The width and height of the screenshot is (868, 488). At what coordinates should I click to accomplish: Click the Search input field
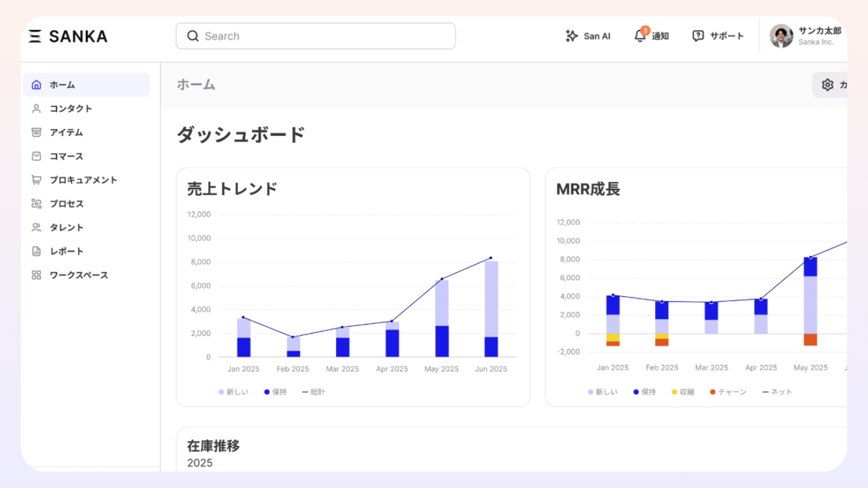click(x=316, y=36)
